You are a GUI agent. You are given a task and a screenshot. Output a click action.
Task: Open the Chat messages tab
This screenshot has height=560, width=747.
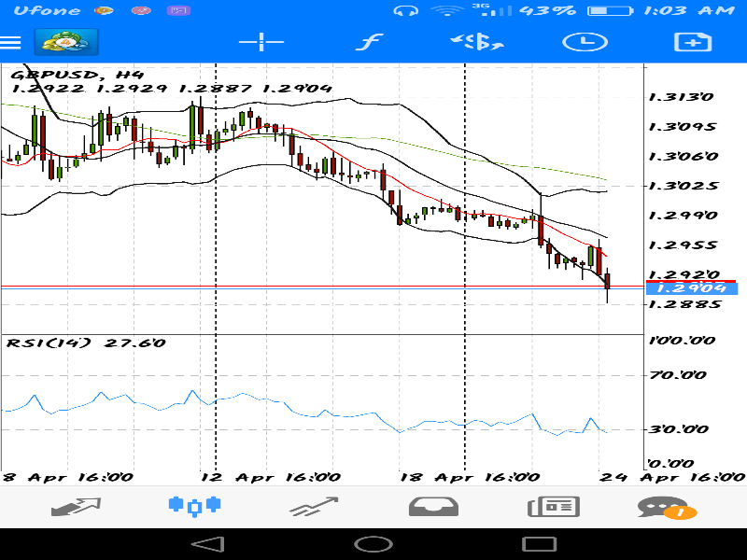[x=667, y=508]
